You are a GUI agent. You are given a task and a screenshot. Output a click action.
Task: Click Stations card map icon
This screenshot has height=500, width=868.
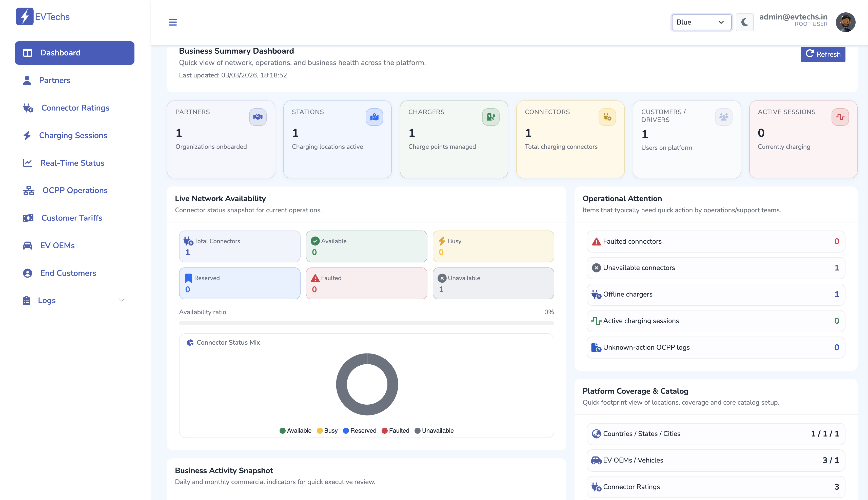[374, 117]
